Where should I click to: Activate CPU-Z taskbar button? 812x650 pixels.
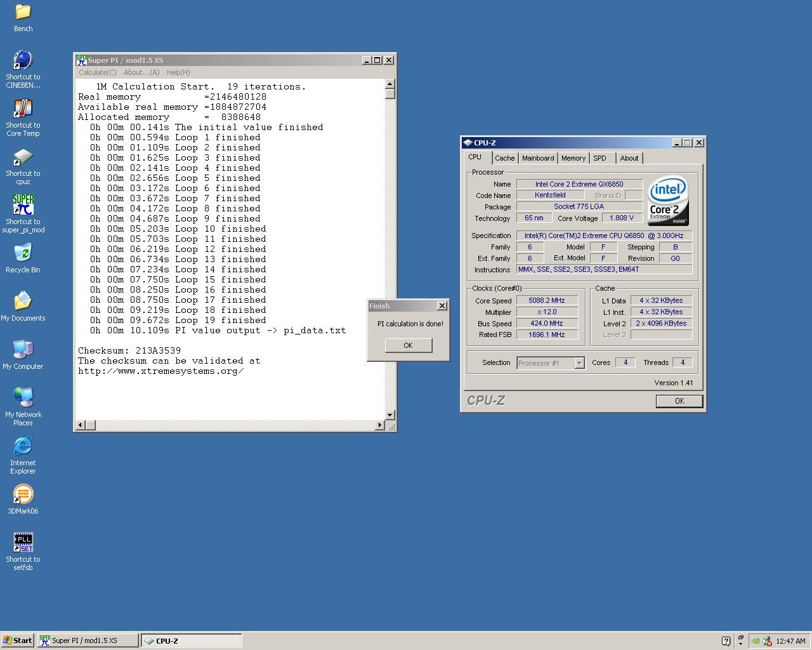(x=191, y=640)
